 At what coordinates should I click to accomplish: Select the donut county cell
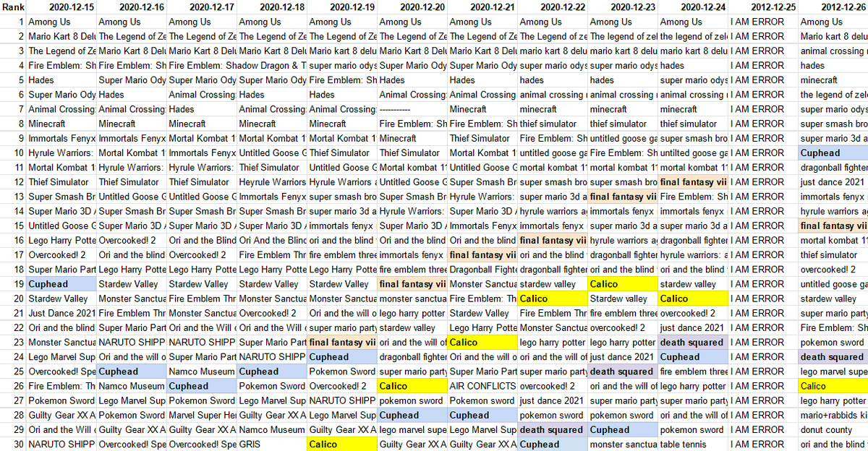(833, 429)
